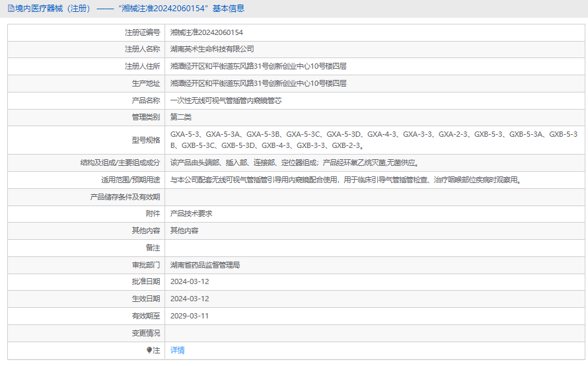Click the 生效日期 label

(146, 299)
